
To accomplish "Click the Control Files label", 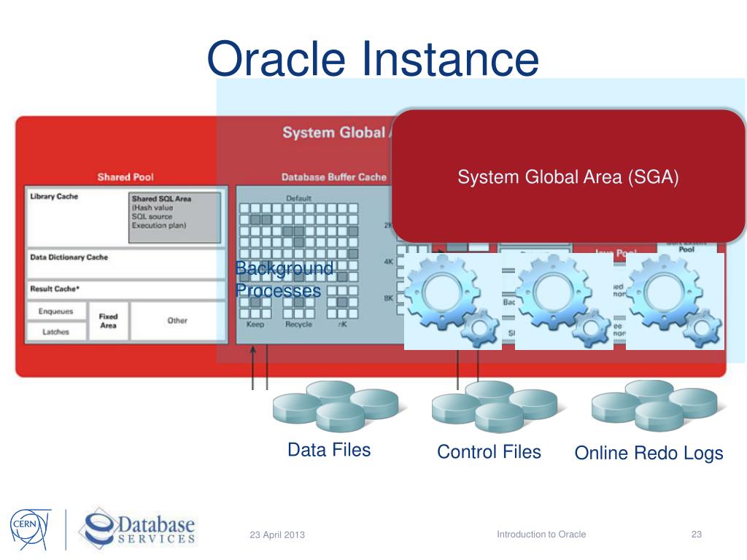I will [x=489, y=452].
